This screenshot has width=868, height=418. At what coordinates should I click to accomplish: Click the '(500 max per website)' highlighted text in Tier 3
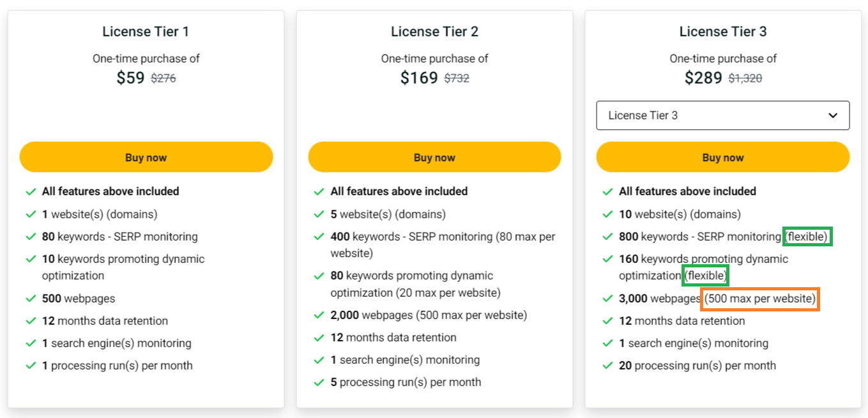click(x=760, y=299)
